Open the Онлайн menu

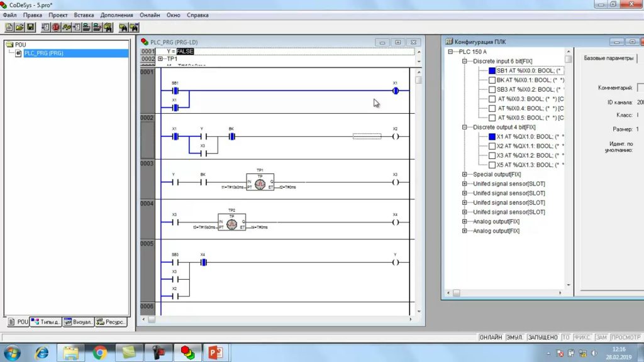(150, 15)
